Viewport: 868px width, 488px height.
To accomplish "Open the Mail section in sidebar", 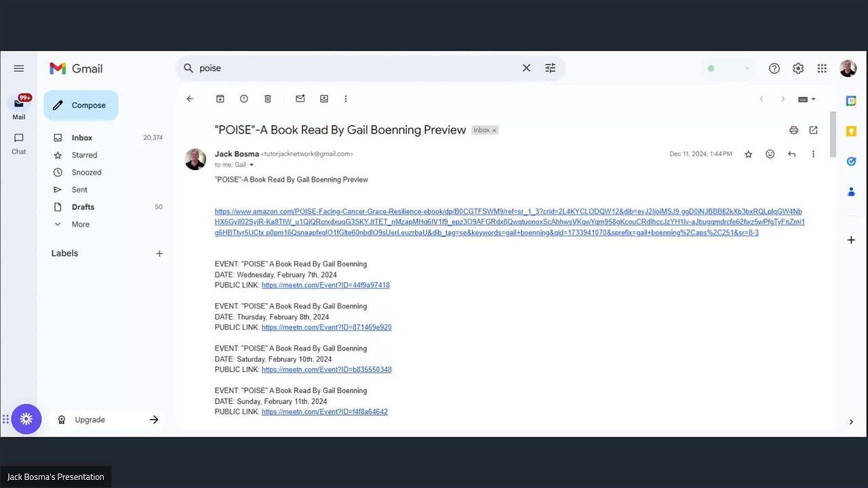I will tap(19, 107).
